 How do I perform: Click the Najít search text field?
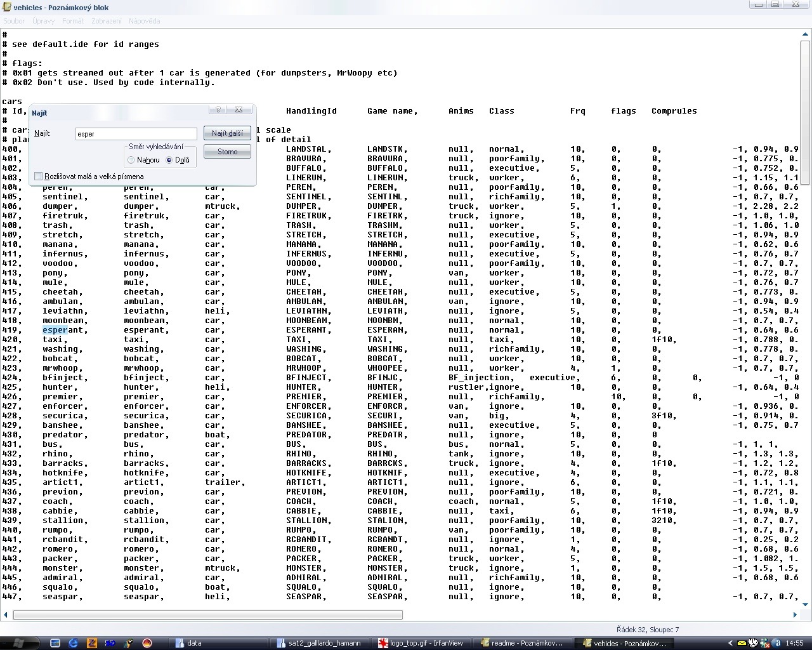136,134
